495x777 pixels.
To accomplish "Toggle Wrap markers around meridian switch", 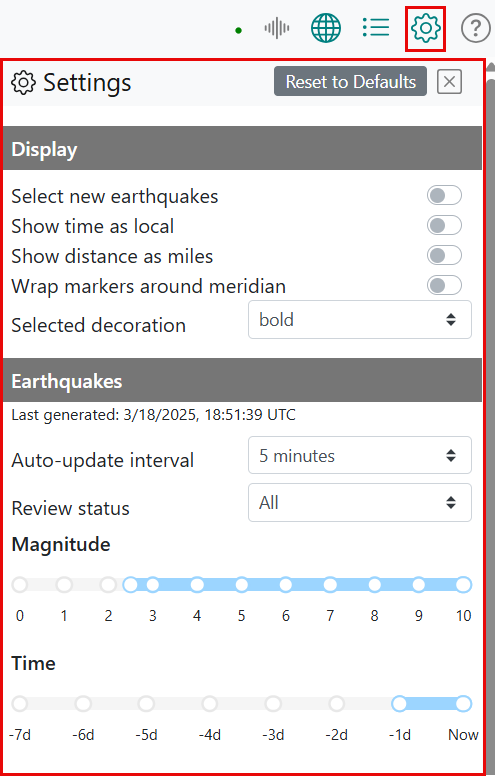I will [444, 285].
